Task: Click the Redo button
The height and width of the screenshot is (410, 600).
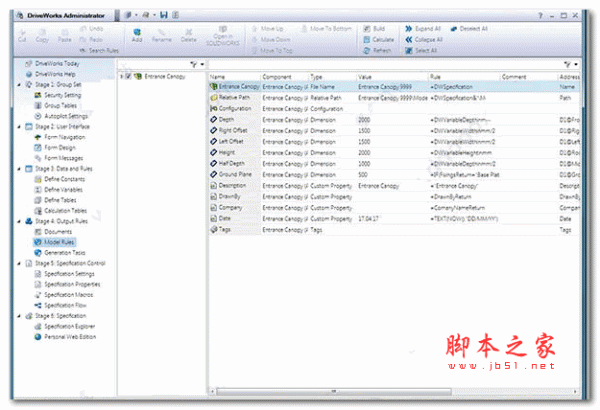Action: (91, 39)
